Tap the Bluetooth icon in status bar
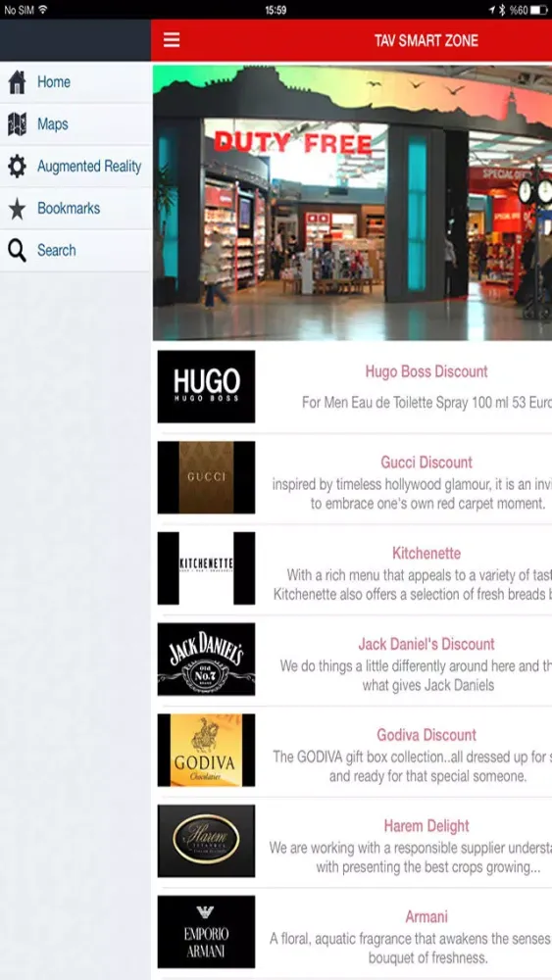Image resolution: width=552 pixels, height=980 pixels. (x=501, y=10)
